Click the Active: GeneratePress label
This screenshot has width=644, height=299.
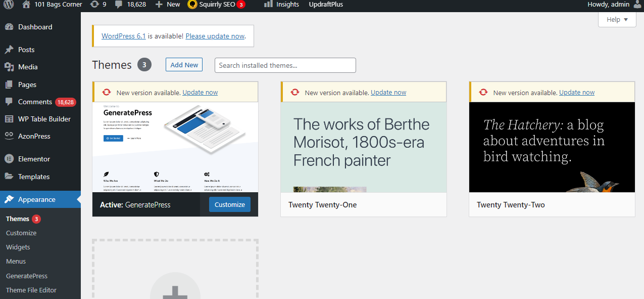[135, 205]
